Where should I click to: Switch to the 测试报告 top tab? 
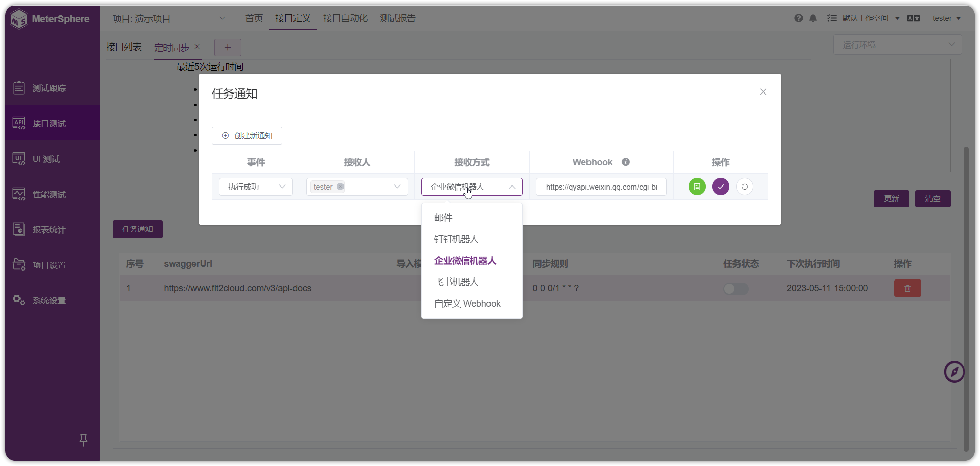[x=398, y=18]
